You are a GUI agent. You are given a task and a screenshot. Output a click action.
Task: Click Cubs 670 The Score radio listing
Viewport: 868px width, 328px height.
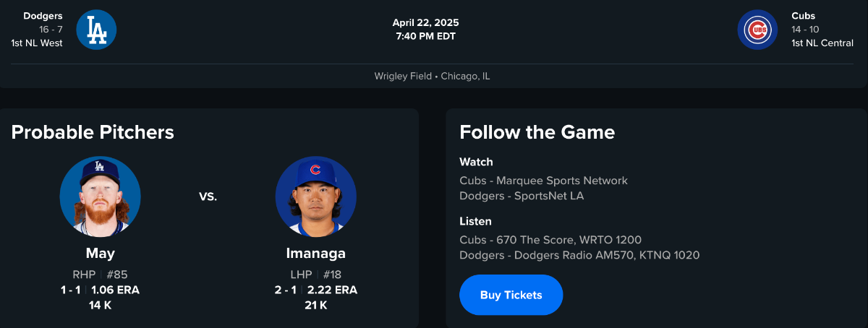[550, 240]
